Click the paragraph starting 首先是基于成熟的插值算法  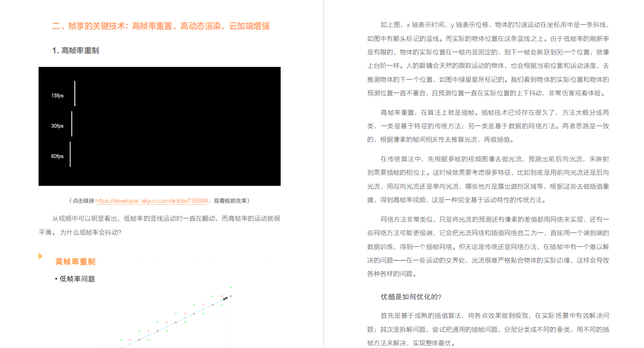488,329
